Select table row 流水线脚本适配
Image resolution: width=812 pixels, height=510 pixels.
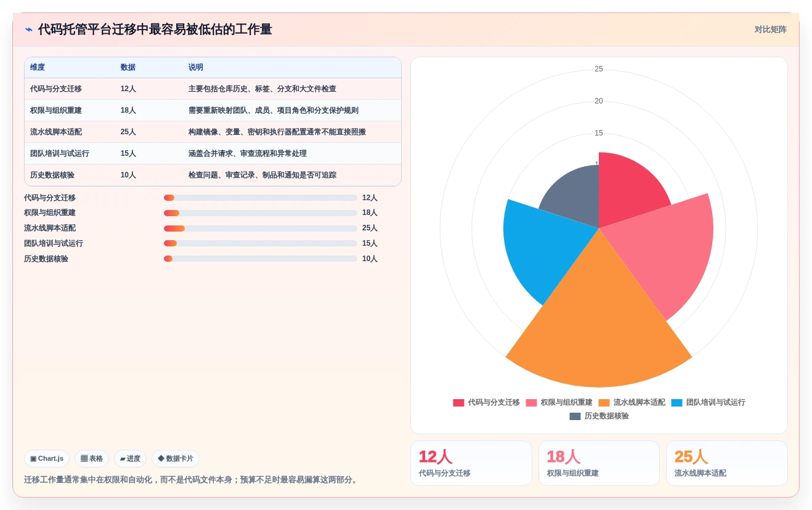[213, 132]
